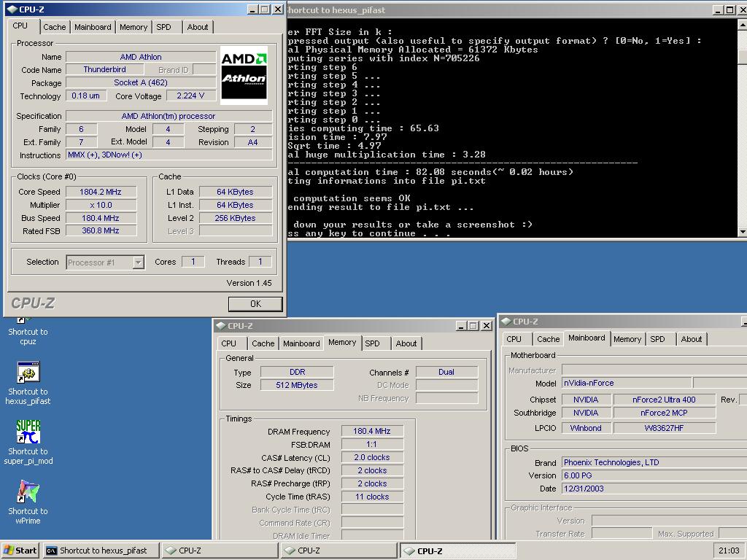Switch to Mainboard tab in top-left CPU-Z
This screenshot has width=747, height=560.
(x=93, y=27)
